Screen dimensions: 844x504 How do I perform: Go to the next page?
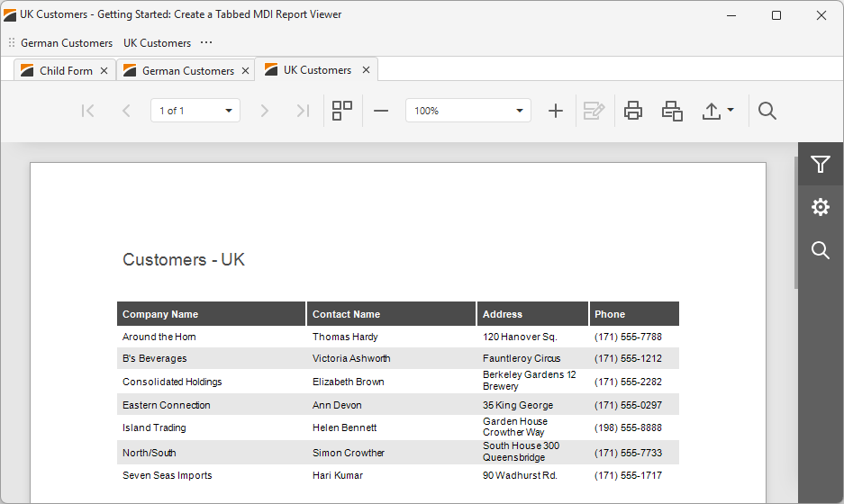tap(264, 111)
